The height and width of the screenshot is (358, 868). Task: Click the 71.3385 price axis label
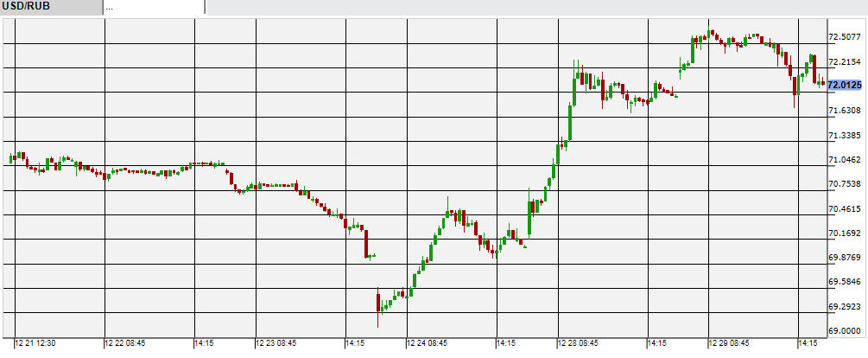pos(844,136)
